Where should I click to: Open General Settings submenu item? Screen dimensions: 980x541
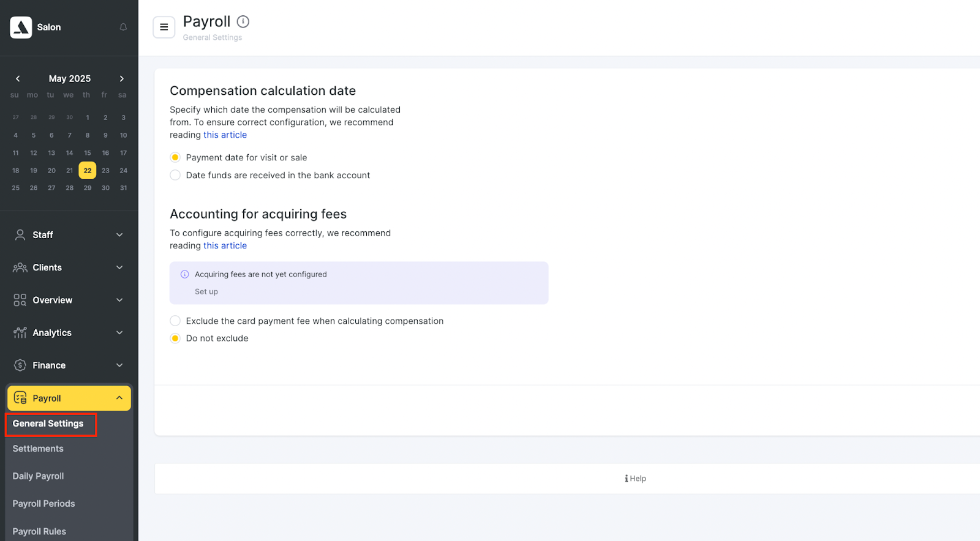pos(48,423)
